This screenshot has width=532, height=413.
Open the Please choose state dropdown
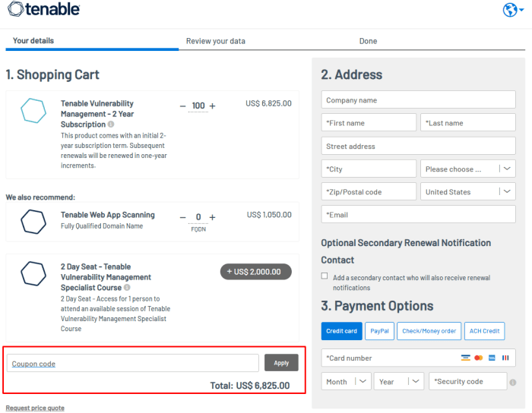pos(468,169)
